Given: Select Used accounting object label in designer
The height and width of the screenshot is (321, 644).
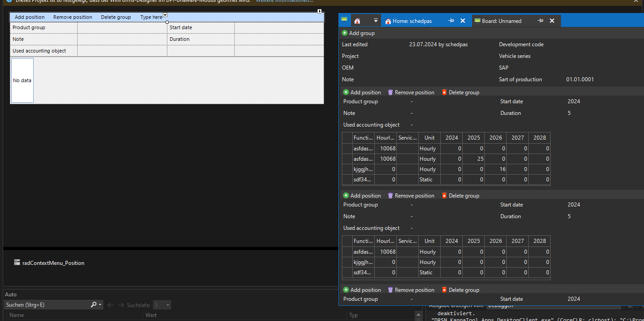Looking at the screenshot, I should coord(39,51).
